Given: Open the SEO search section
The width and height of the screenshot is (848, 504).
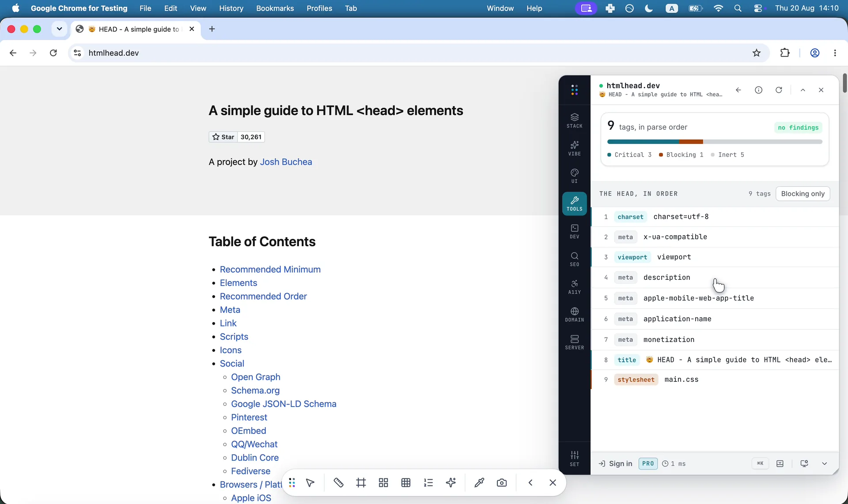Looking at the screenshot, I should coord(574,259).
